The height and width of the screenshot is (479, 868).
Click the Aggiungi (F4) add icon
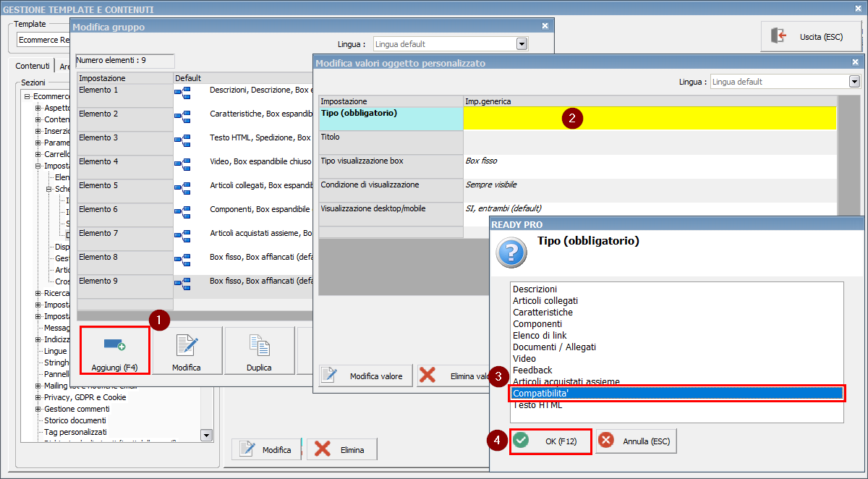(114, 344)
